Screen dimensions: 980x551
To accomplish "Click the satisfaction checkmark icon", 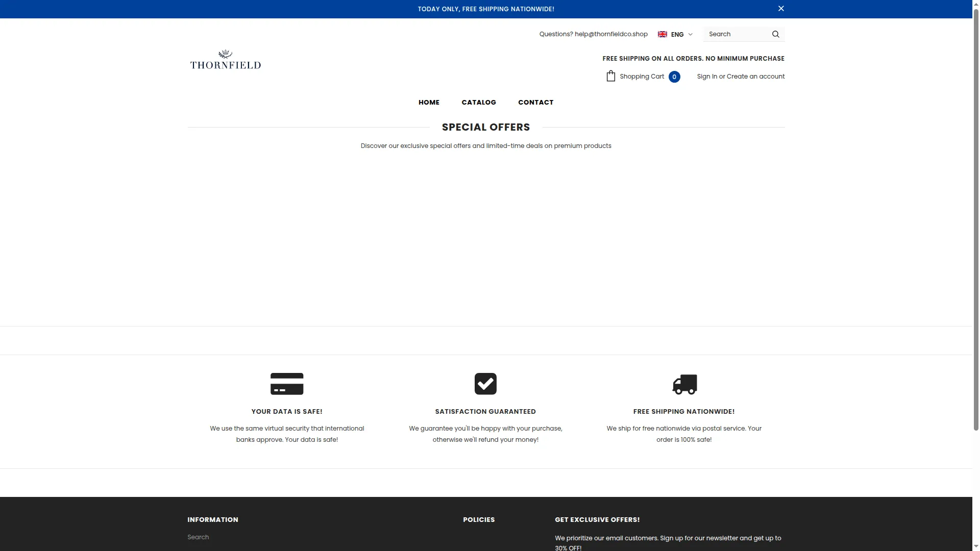I will point(485,384).
